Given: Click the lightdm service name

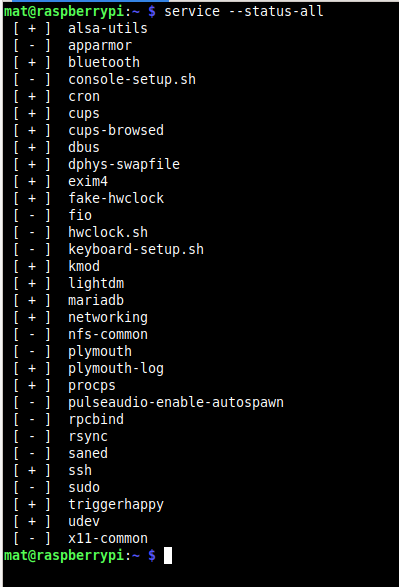Looking at the screenshot, I should click(x=96, y=283).
